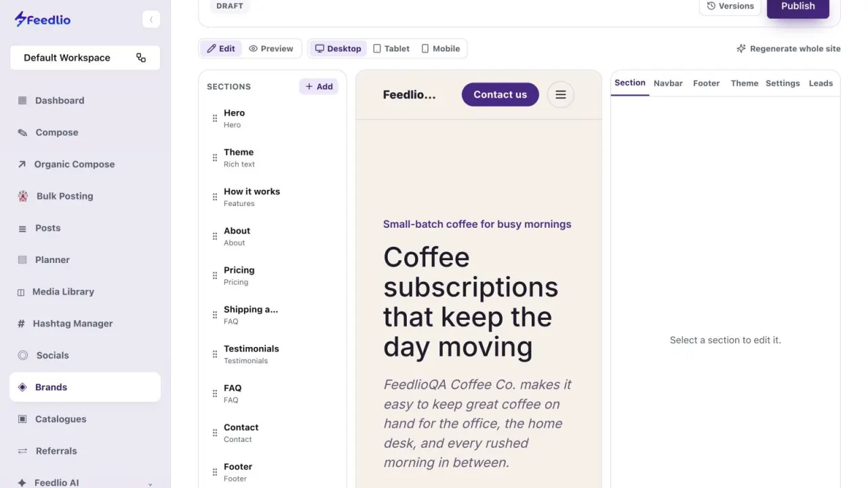Screen dimensions: 868x488
Task: Select Desktop viewport
Action: pyautogui.click(x=338, y=49)
